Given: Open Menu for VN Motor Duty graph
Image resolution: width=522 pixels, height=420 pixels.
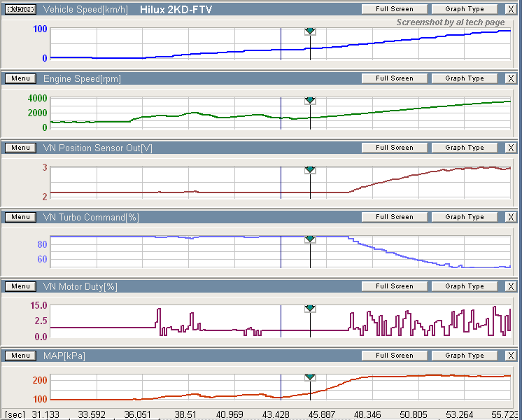Looking at the screenshot, I should click(x=20, y=286).
